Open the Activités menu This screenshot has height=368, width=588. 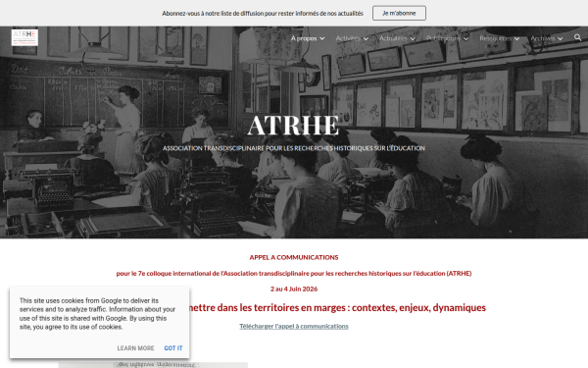pos(348,38)
